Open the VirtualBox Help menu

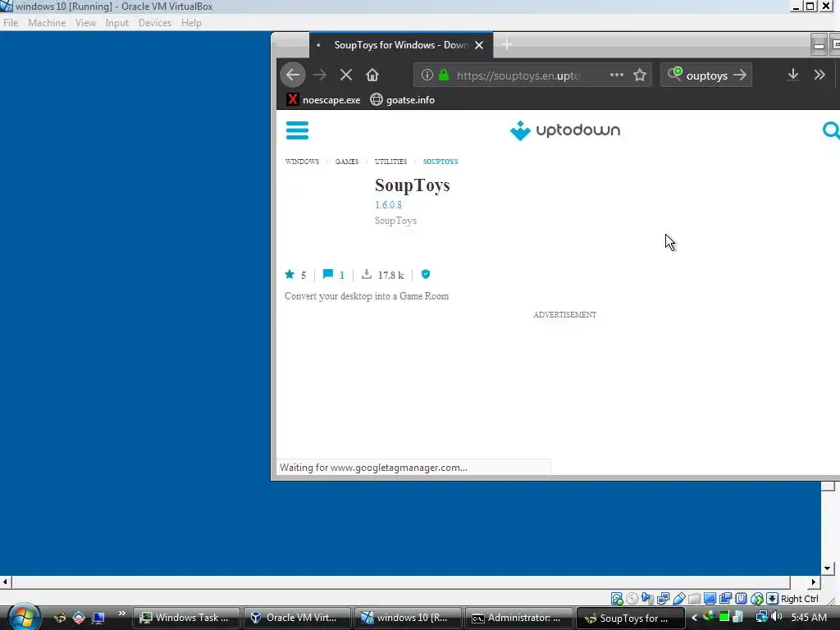pyautogui.click(x=191, y=22)
